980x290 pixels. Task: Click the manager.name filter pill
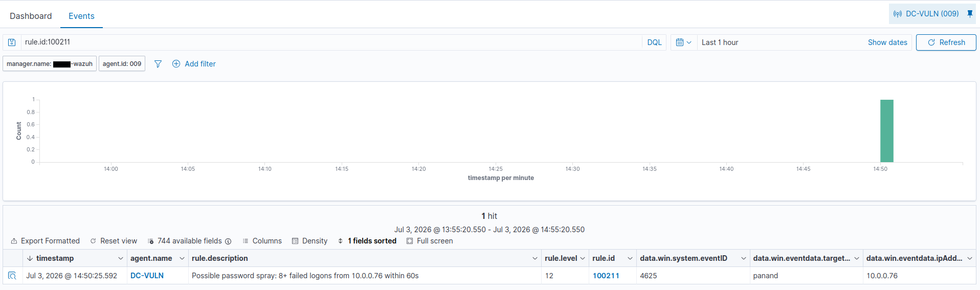pos(50,64)
